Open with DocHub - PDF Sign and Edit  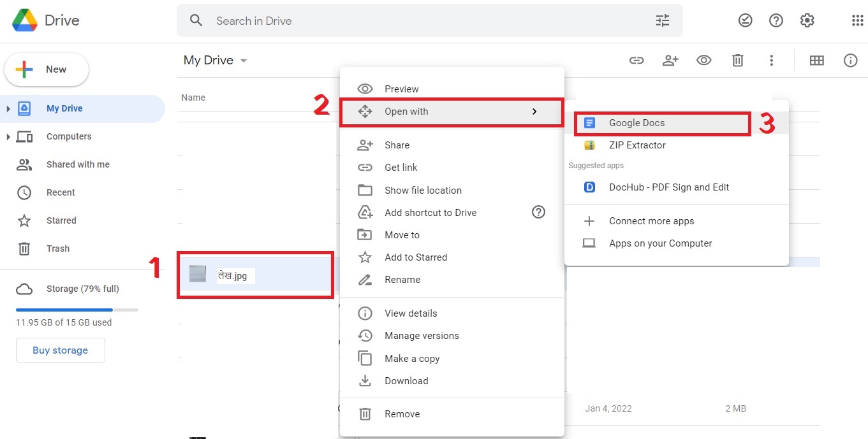[677, 187]
